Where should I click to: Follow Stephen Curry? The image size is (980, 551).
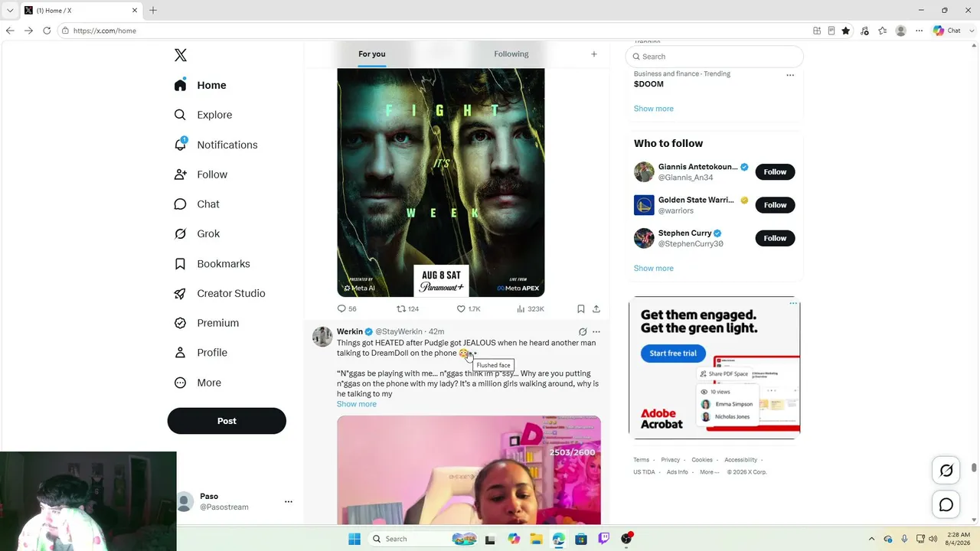(x=775, y=238)
